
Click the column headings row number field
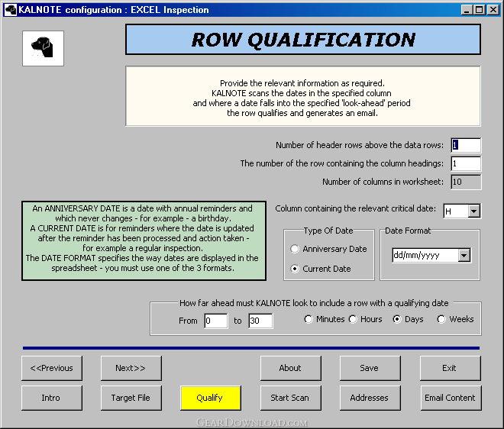pyautogui.click(x=466, y=163)
